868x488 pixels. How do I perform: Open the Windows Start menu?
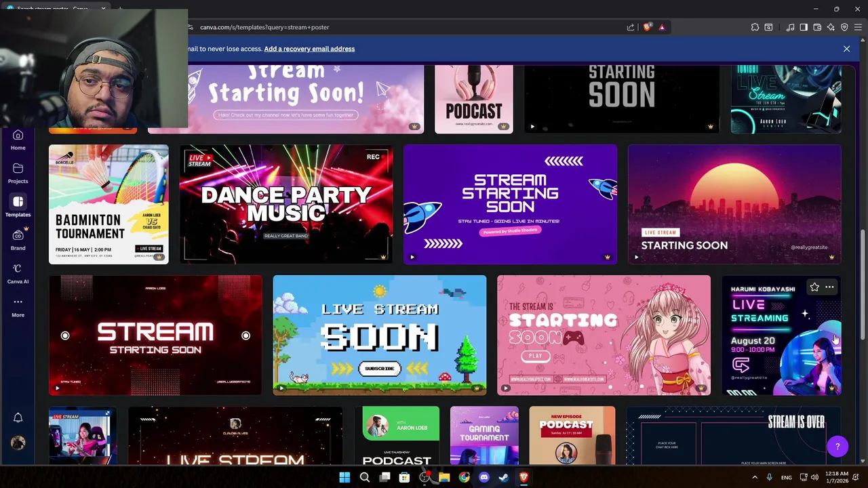click(x=344, y=477)
